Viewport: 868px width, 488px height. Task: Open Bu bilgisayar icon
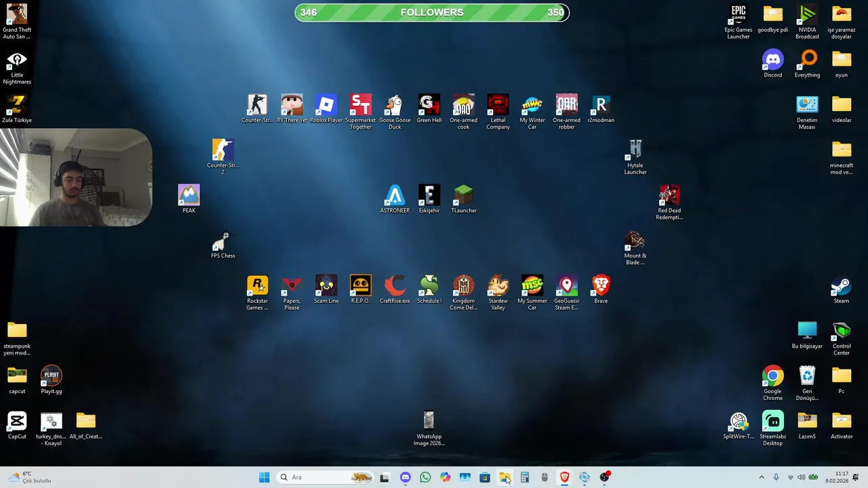click(807, 335)
